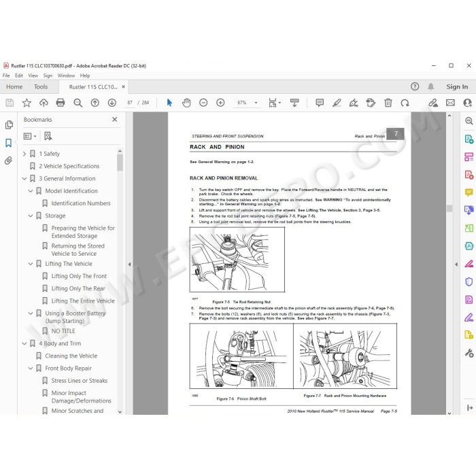The height and width of the screenshot is (476, 476).
Task: Click the stamp tool icon
Action: coord(371,103)
